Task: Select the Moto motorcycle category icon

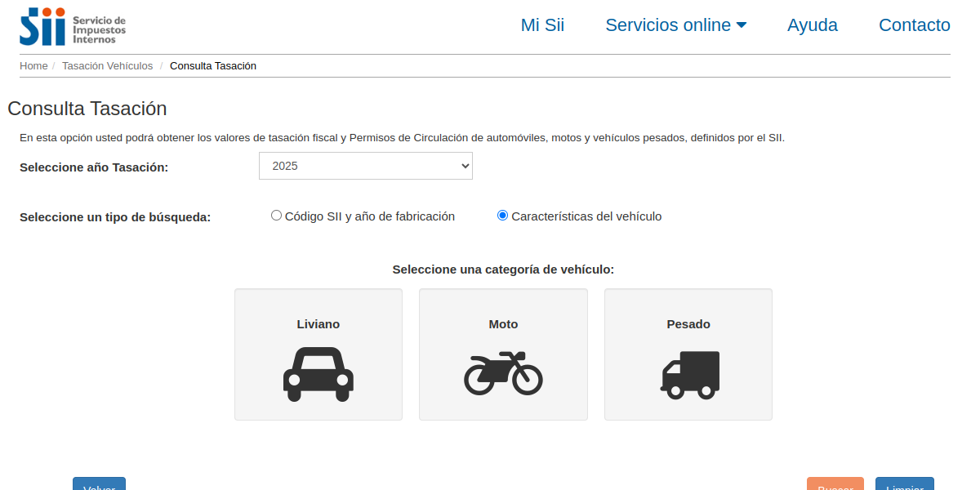Action: (503, 354)
